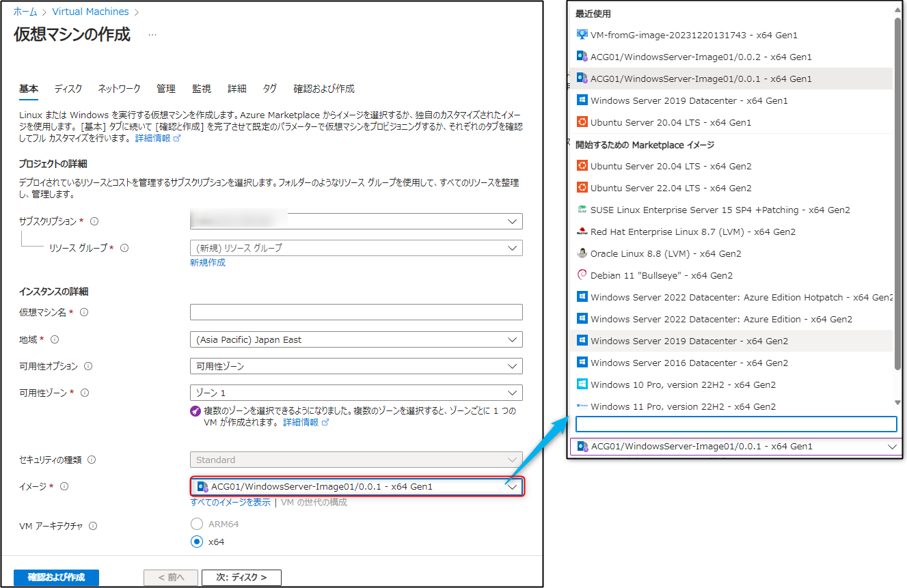This screenshot has width=907, height=588.
Task: Click the 次: ディスク > button
Action: click(x=241, y=578)
